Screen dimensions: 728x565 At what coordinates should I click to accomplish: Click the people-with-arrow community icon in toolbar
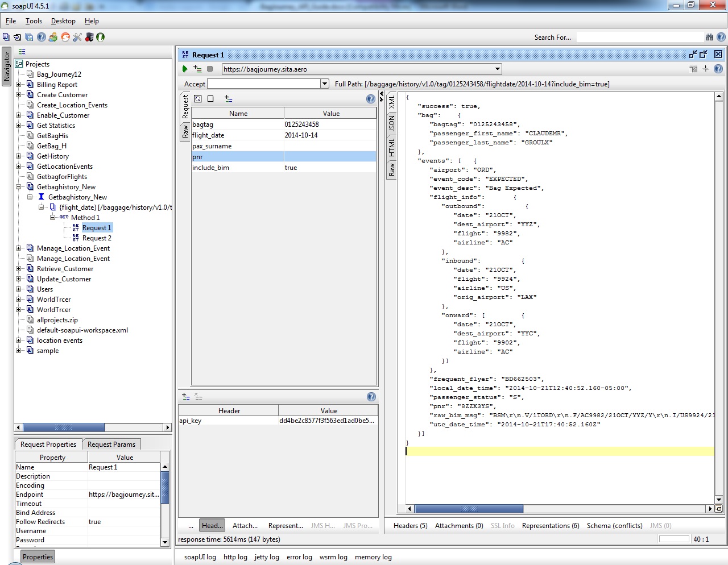point(53,37)
